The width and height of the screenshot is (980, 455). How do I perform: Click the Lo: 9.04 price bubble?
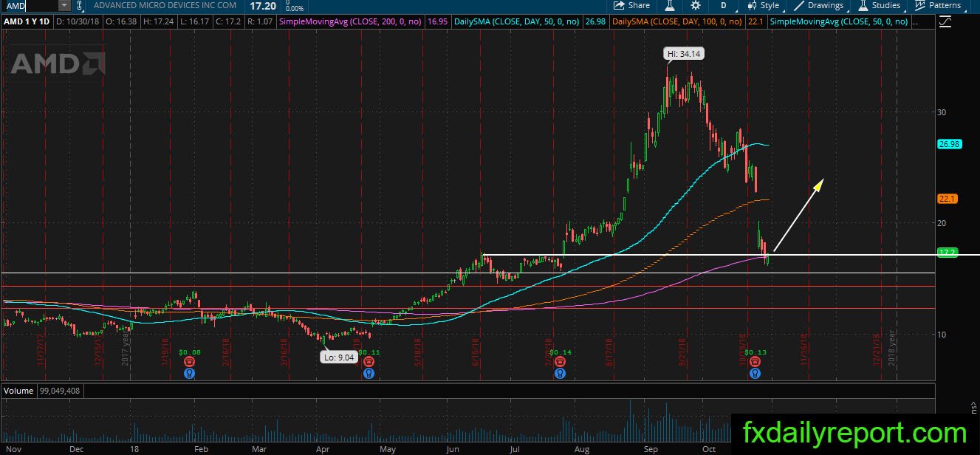(x=339, y=356)
